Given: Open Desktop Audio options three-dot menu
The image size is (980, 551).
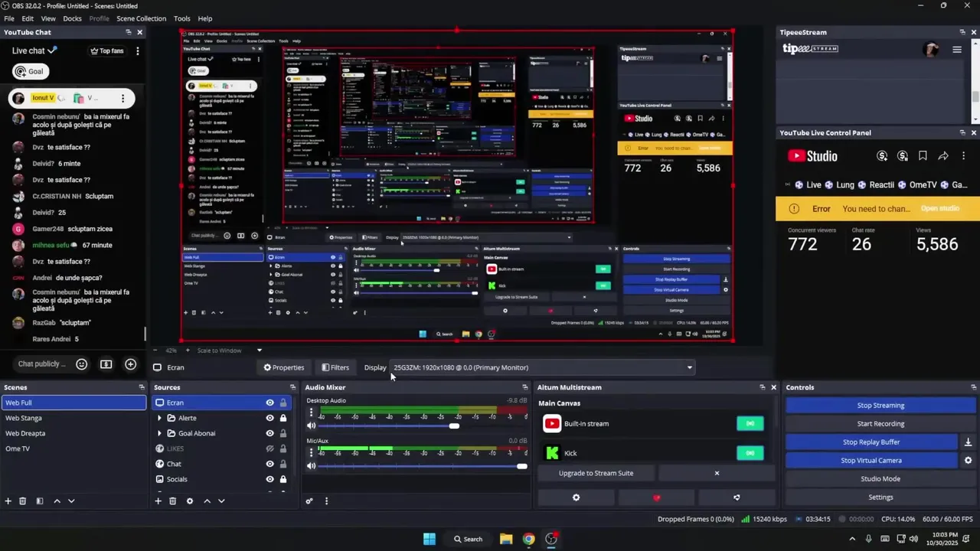Looking at the screenshot, I should [x=311, y=412].
